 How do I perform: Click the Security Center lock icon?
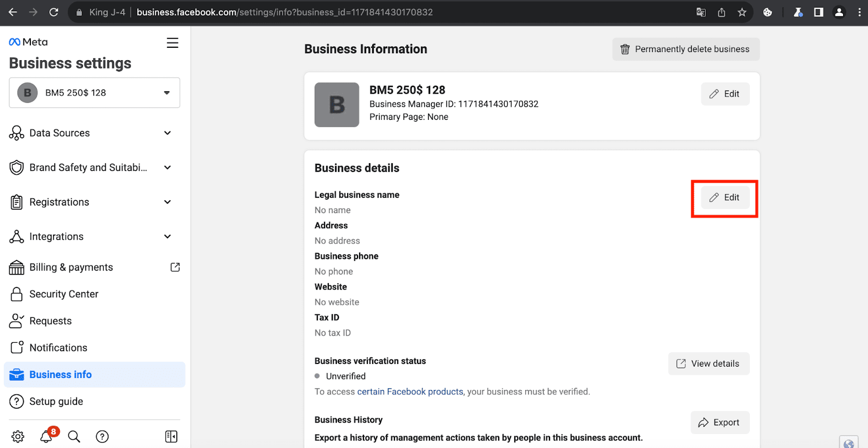[x=17, y=294]
